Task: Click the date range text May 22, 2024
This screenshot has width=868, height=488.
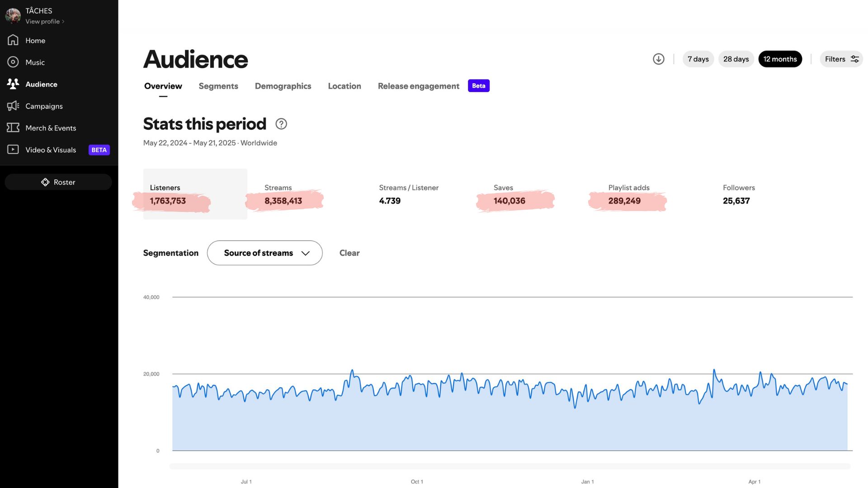Action: coord(165,143)
